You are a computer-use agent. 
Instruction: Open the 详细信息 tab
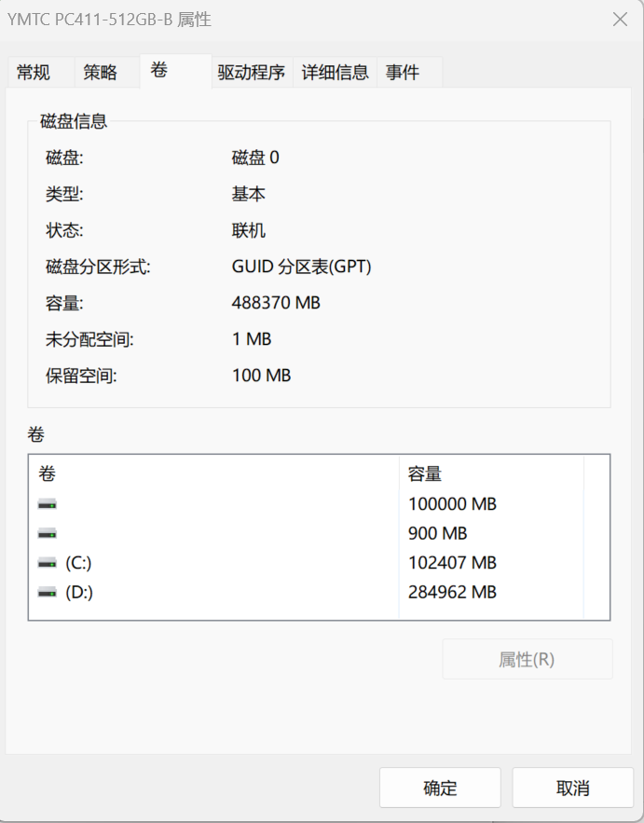pyautogui.click(x=335, y=72)
